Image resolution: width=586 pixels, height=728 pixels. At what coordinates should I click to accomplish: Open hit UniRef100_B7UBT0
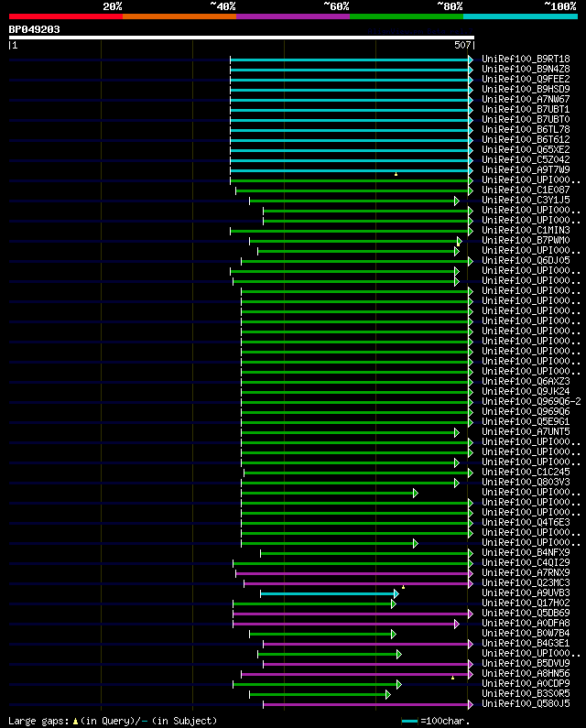click(526, 119)
